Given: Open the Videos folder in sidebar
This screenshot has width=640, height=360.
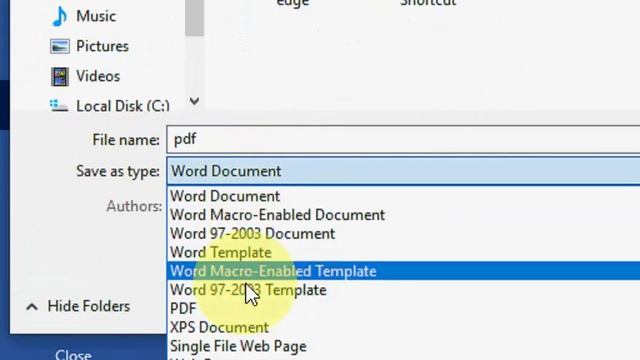Looking at the screenshot, I should tap(98, 76).
